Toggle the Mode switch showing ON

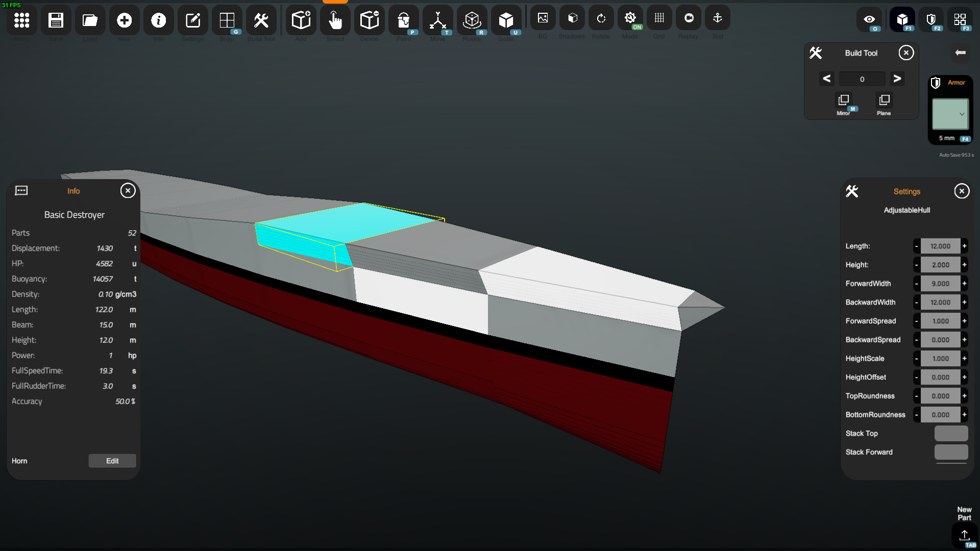pos(630,18)
